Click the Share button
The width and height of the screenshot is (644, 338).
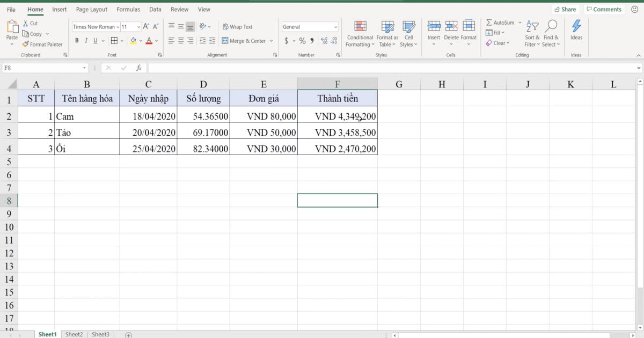[x=566, y=9]
